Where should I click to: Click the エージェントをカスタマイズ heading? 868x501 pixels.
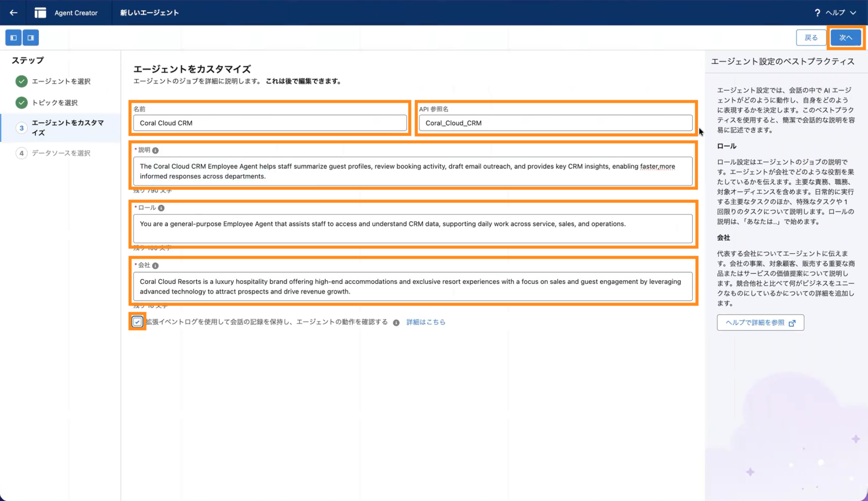(x=192, y=69)
